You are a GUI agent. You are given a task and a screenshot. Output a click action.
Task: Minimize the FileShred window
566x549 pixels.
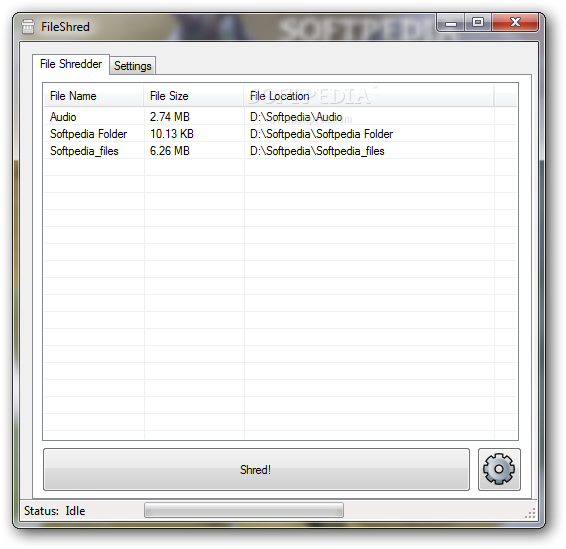(451, 23)
